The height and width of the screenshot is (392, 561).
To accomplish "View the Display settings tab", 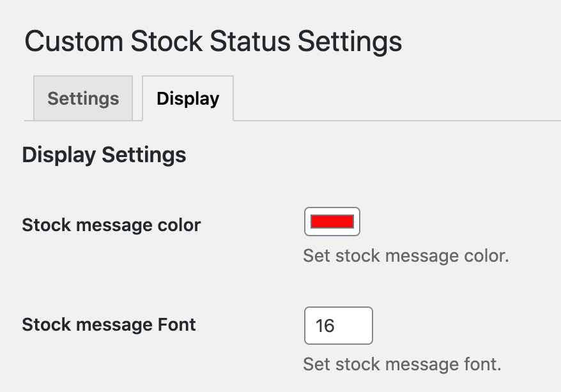I will tap(187, 98).
